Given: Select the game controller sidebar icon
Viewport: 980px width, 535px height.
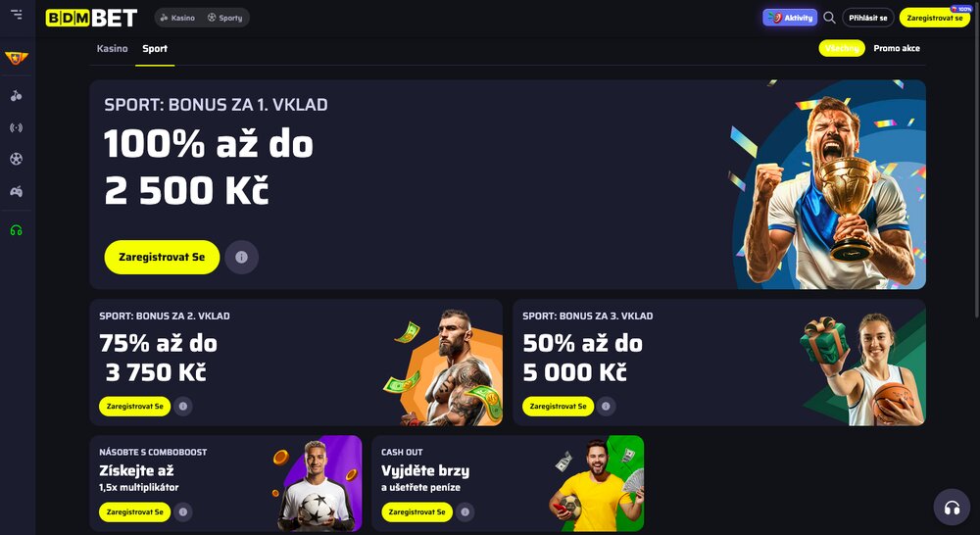Looking at the screenshot, I should point(17,191).
